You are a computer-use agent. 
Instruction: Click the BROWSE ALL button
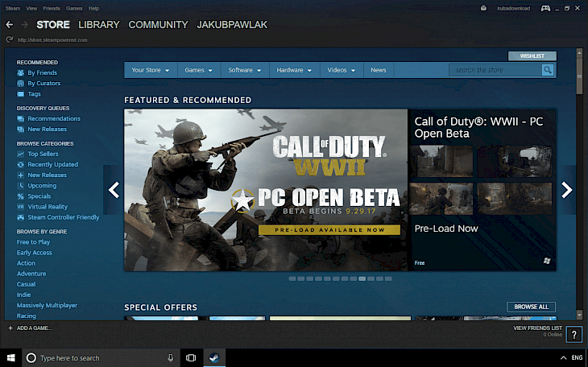pyautogui.click(x=531, y=307)
